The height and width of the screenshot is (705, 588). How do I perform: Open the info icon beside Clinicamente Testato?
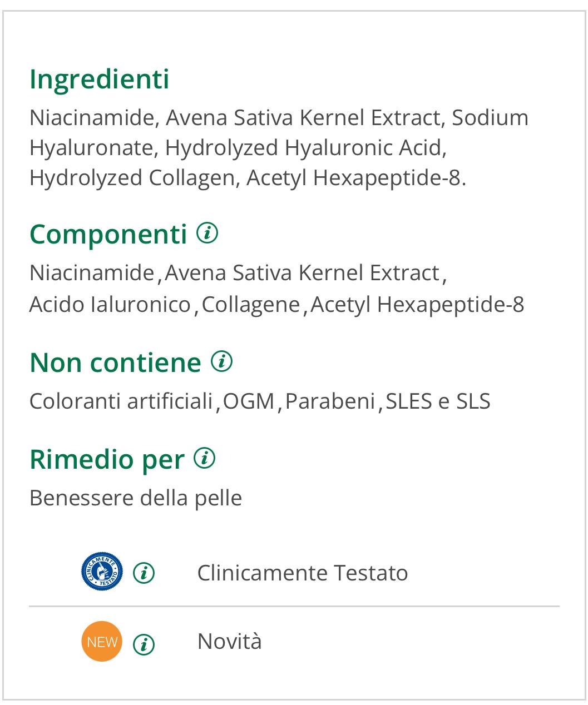(144, 572)
